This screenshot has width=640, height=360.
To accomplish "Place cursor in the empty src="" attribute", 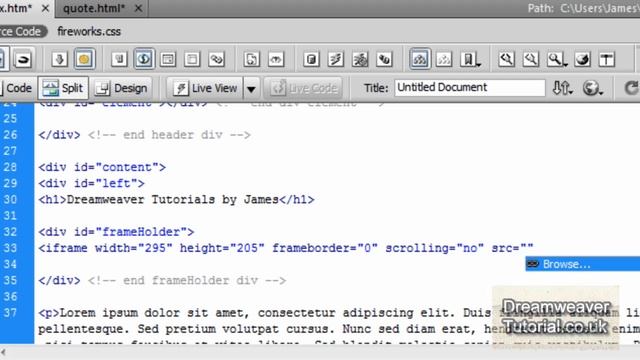I will (527, 248).
